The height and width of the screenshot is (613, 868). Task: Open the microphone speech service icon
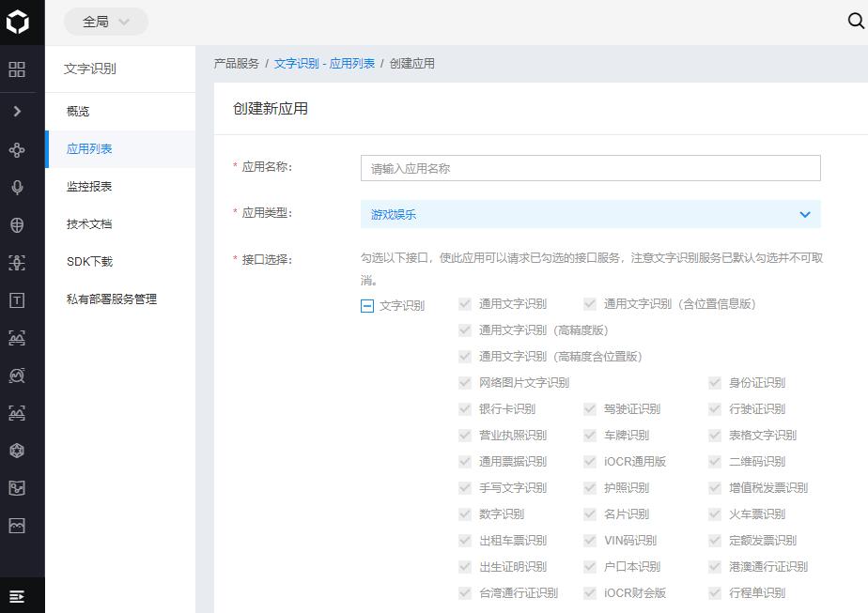17,188
